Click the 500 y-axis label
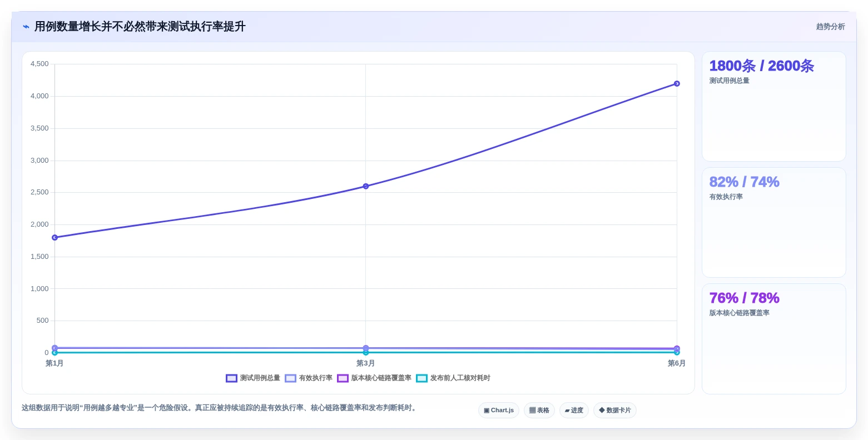Viewport: 868px width, 440px height. pyautogui.click(x=43, y=321)
